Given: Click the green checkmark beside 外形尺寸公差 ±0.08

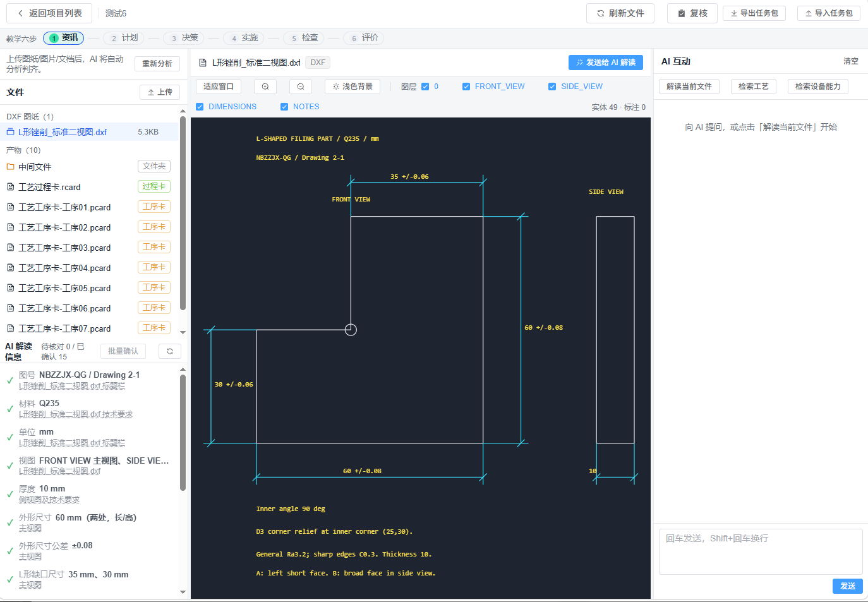Looking at the screenshot, I should [x=10, y=551].
